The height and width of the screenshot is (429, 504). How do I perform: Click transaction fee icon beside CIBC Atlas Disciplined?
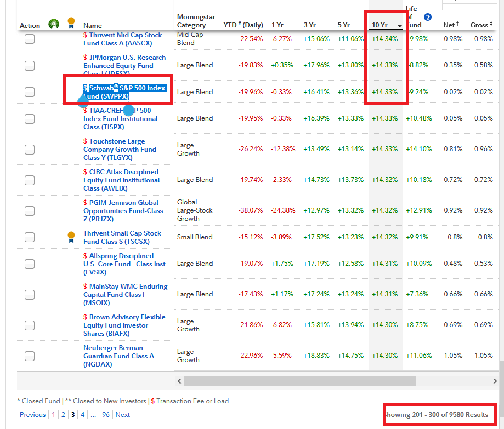pos(85,172)
